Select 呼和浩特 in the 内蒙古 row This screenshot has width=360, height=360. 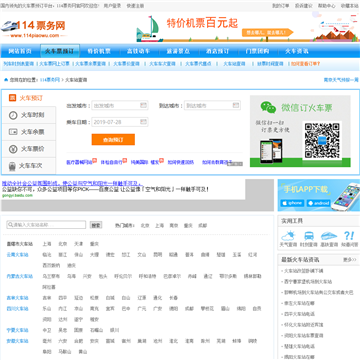click(x=147, y=276)
